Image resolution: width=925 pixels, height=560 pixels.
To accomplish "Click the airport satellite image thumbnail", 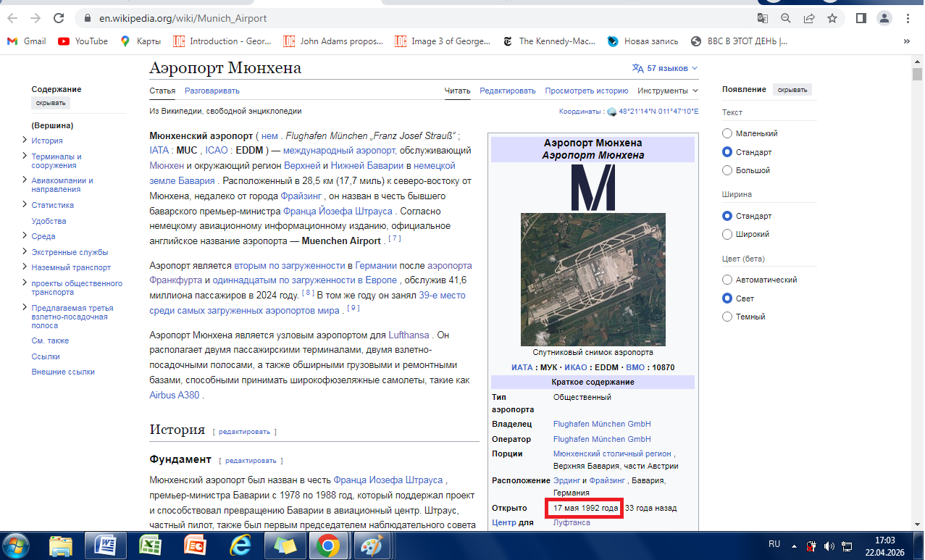I will click(593, 279).
